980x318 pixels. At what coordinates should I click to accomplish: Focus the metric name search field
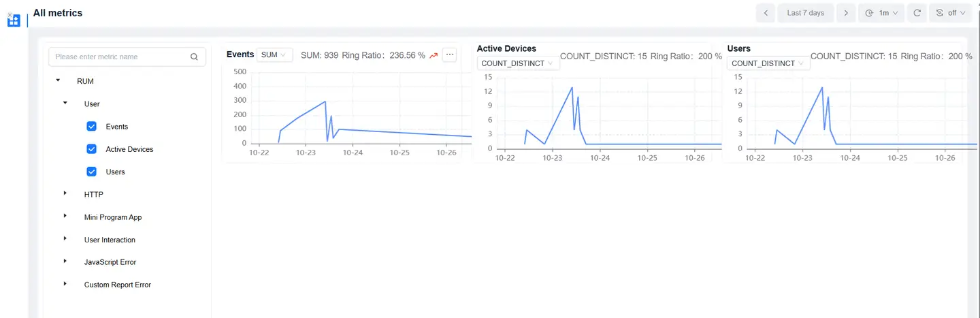[x=119, y=57]
